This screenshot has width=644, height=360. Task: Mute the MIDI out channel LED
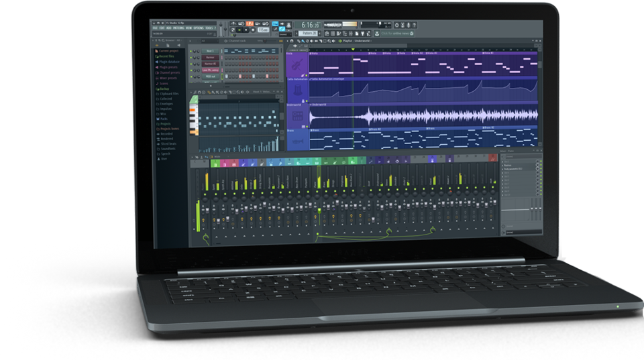pyautogui.click(x=191, y=77)
